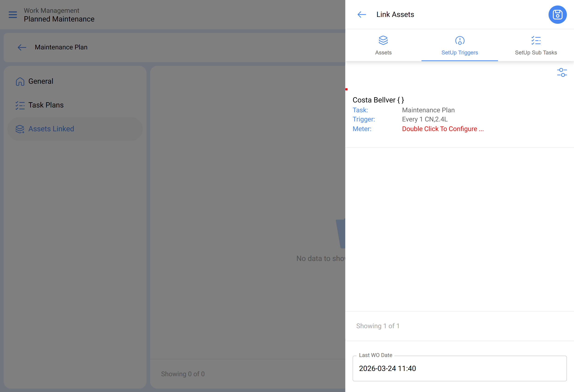Switch to the SetUp Sub Tasks tab
The height and width of the screenshot is (392, 574).
(536, 53)
